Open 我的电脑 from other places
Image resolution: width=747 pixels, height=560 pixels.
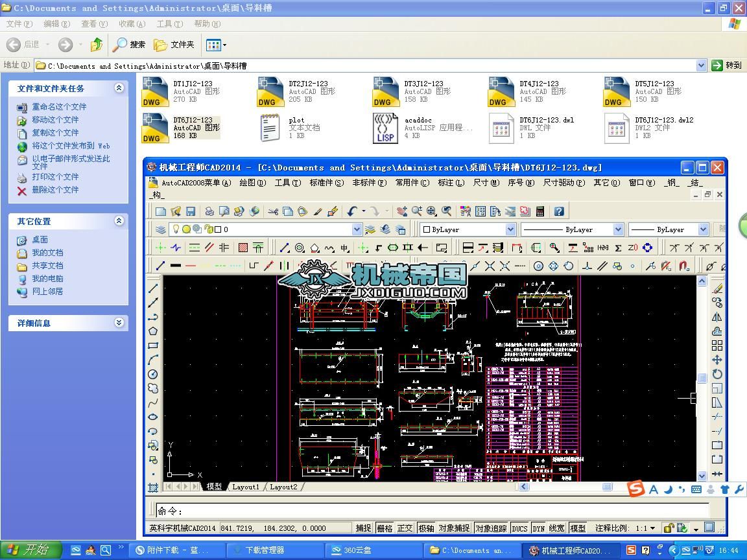(x=47, y=279)
